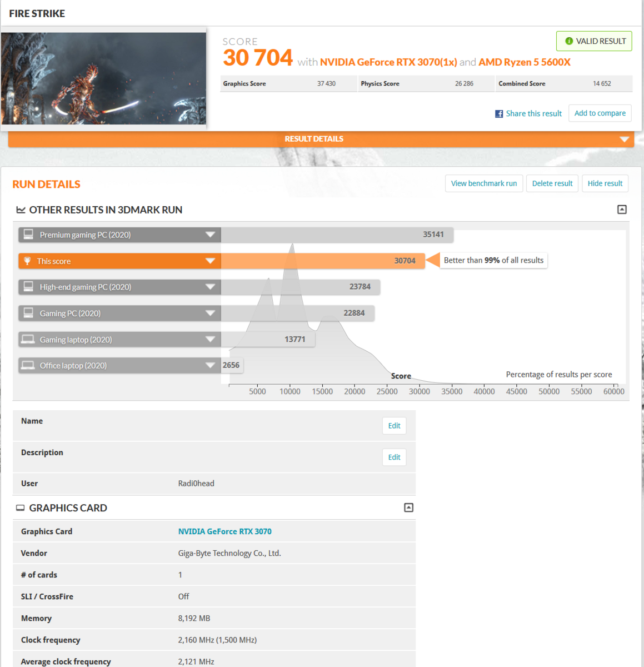644x667 pixels.
Task: Click the Physics Score value 26 286
Action: coord(464,83)
